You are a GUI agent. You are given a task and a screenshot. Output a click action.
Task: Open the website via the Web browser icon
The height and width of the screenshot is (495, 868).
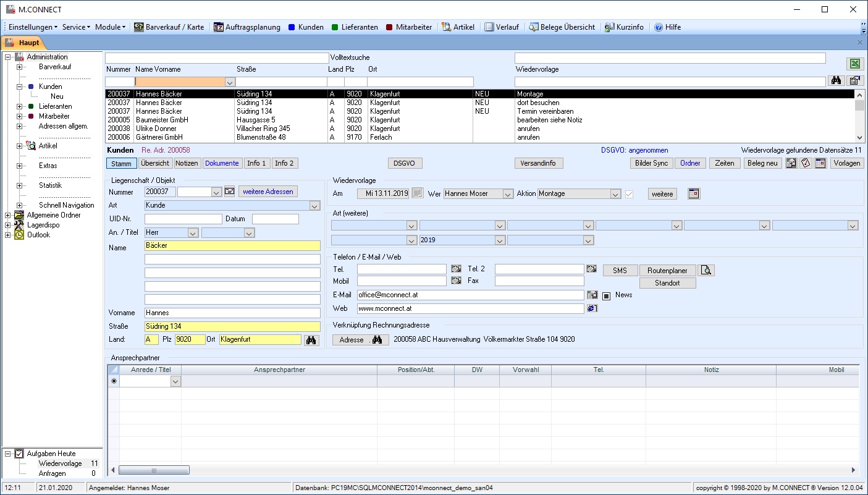pos(592,308)
